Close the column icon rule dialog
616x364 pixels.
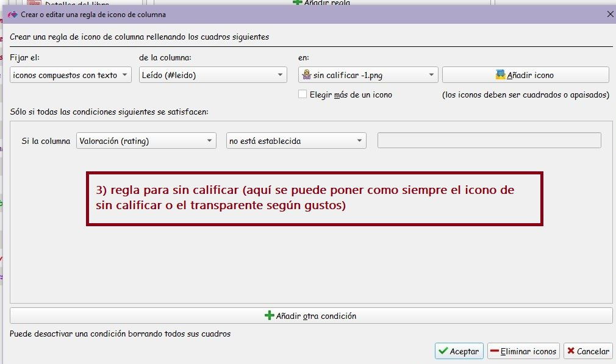(x=610, y=14)
